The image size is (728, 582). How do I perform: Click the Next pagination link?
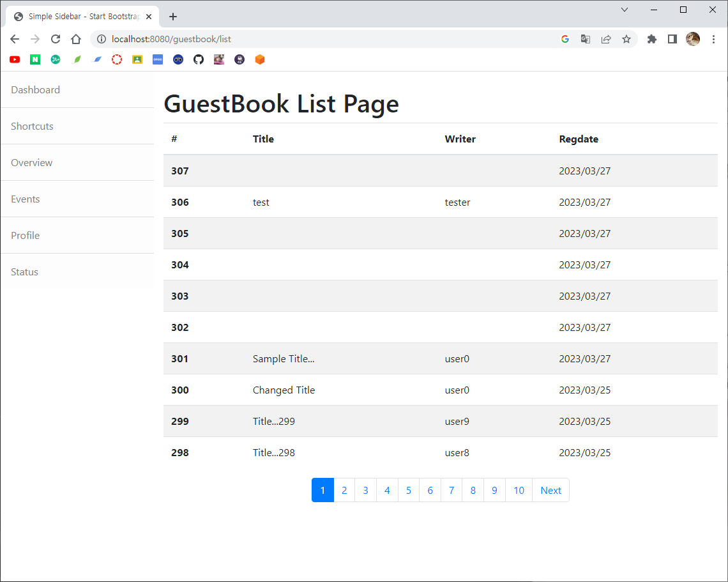click(550, 490)
